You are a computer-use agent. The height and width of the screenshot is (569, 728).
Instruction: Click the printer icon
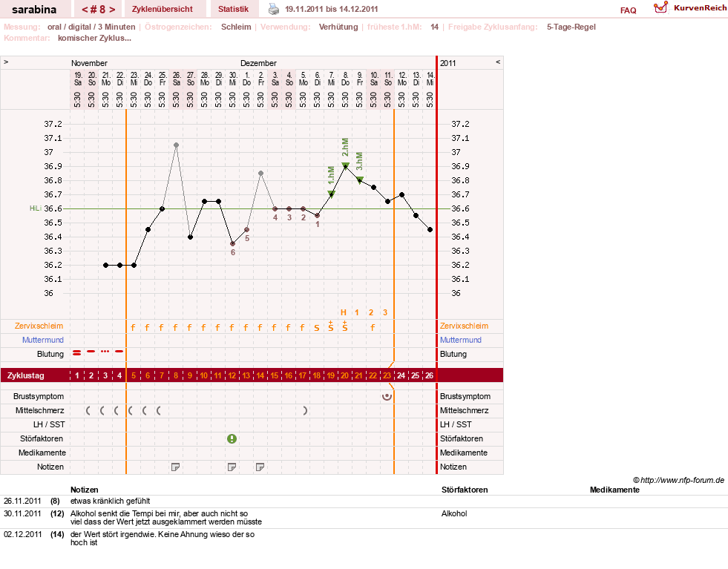274,9
